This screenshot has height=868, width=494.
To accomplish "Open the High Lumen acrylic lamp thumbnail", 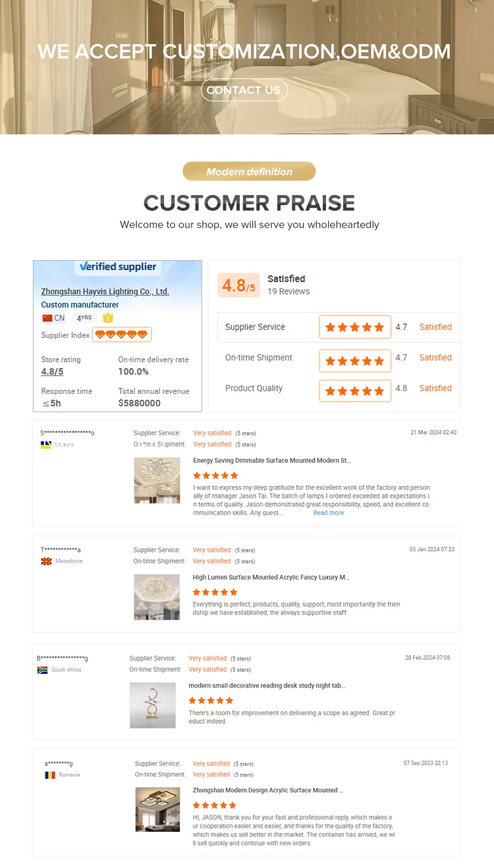I will tap(157, 597).
